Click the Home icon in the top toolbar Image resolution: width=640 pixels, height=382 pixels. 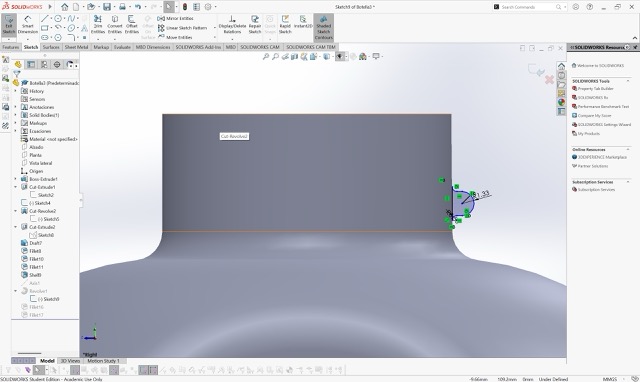pos(64,7)
